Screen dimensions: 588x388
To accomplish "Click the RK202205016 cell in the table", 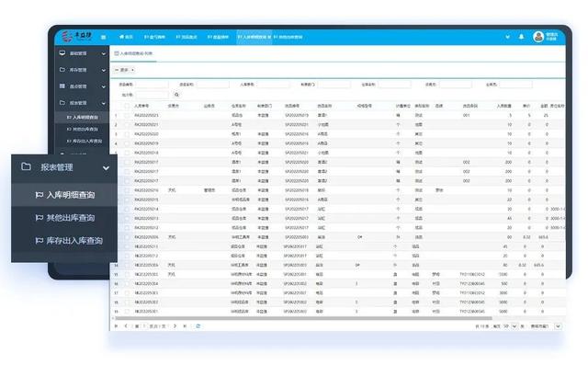I will [146, 190].
